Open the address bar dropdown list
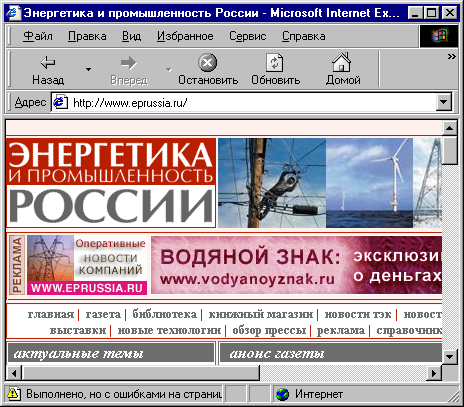 coord(444,102)
